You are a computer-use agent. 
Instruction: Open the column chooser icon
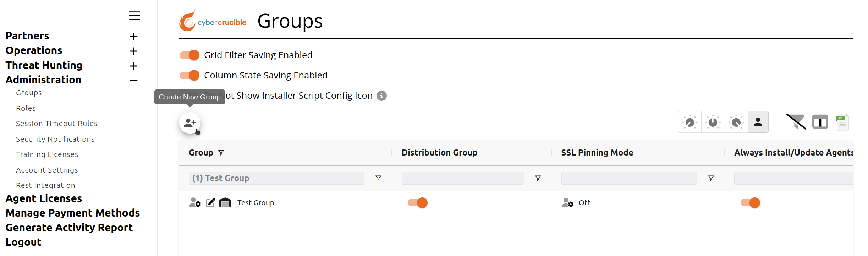[x=820, y=122]
